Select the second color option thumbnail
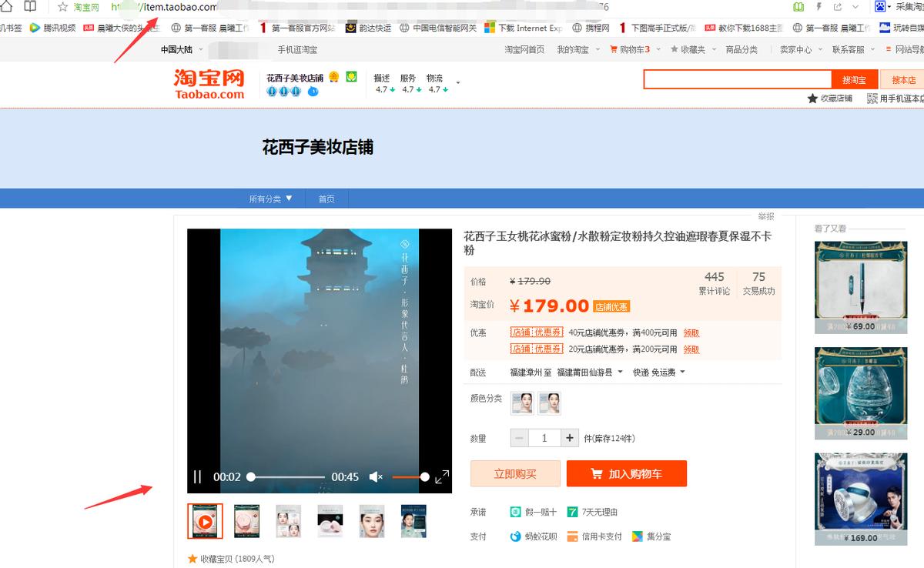The width and height of the screenshot is (924, 568). tap(550, 403)
